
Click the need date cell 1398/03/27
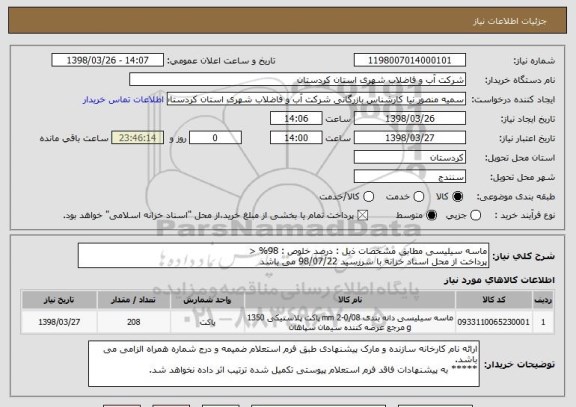[59, 322]
